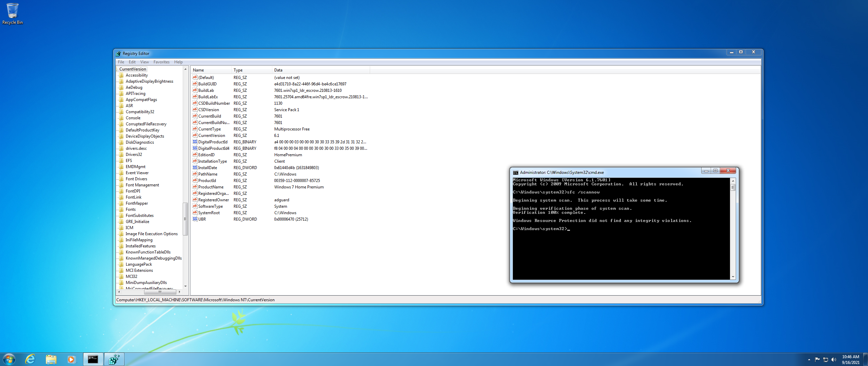Select the KnownFunctionTableDlls key
This screenshot has width=868, height=366.
pos(148,252)
